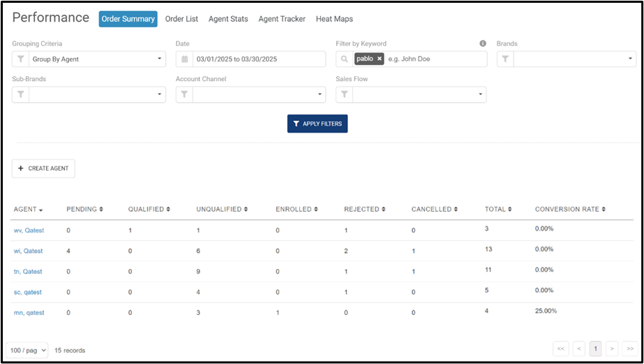The image size is (644, 364).
Task: Open agent link wi, Qatest
Action: point(28,251)
